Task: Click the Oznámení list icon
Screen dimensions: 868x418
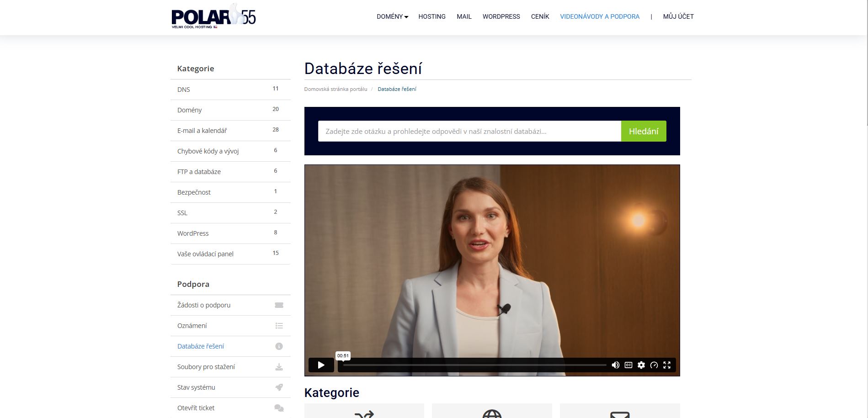Action: [279, 326]
